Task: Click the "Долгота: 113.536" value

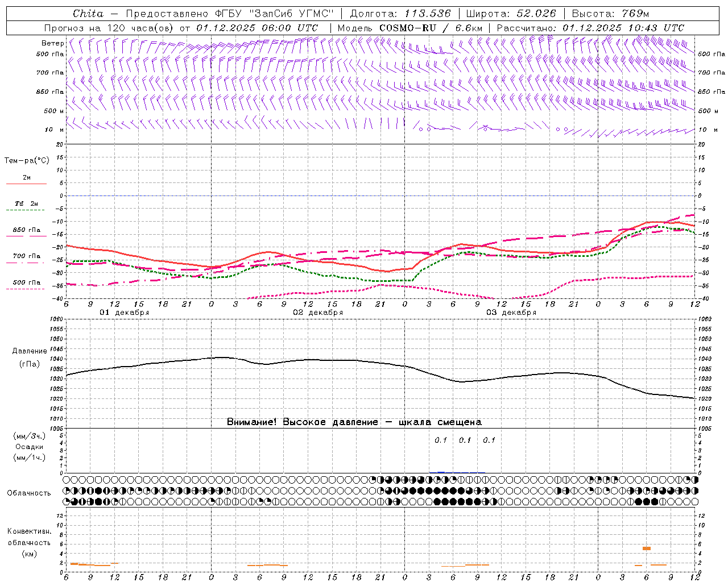Action: [400, 14]
